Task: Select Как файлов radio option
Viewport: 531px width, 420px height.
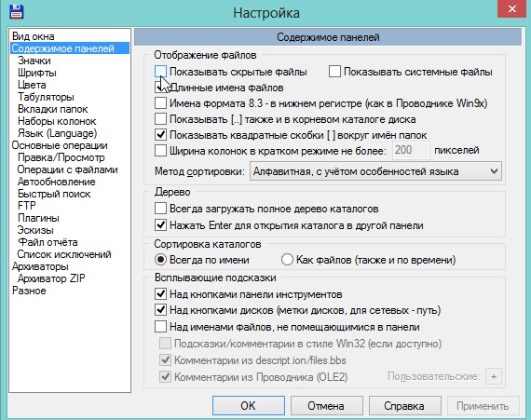Action: pyautogui.click(x=287, y=260)
